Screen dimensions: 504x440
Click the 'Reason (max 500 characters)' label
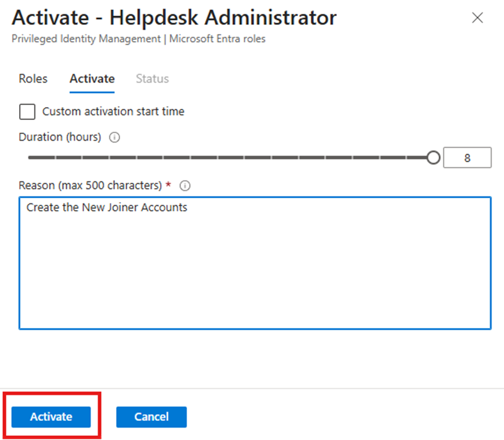(x=90, y=185)
